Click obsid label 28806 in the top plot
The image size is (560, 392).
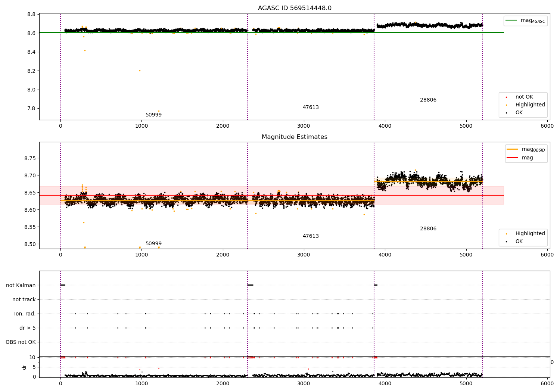(428, 100)
